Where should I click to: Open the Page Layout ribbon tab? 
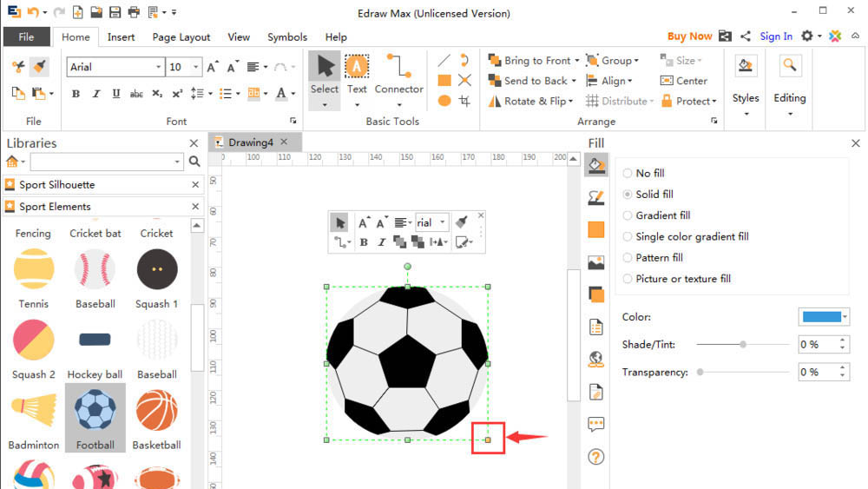pyautogui.click(x=181, y=37)
